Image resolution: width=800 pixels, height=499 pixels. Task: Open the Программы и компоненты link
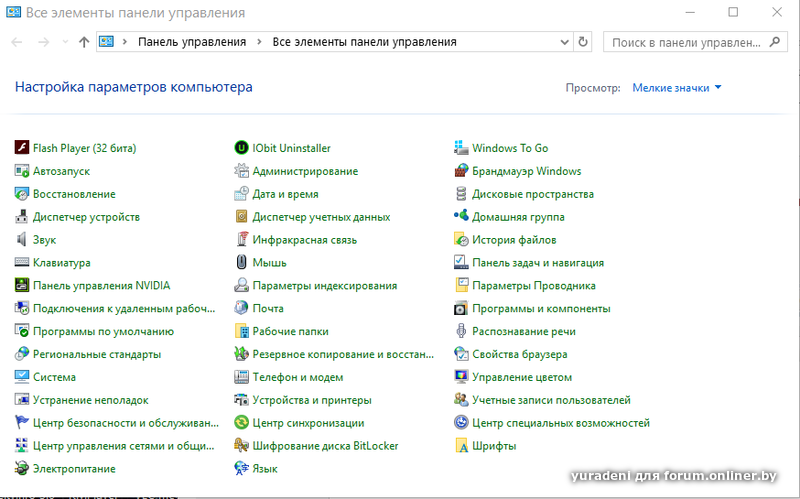pos(541,309)
